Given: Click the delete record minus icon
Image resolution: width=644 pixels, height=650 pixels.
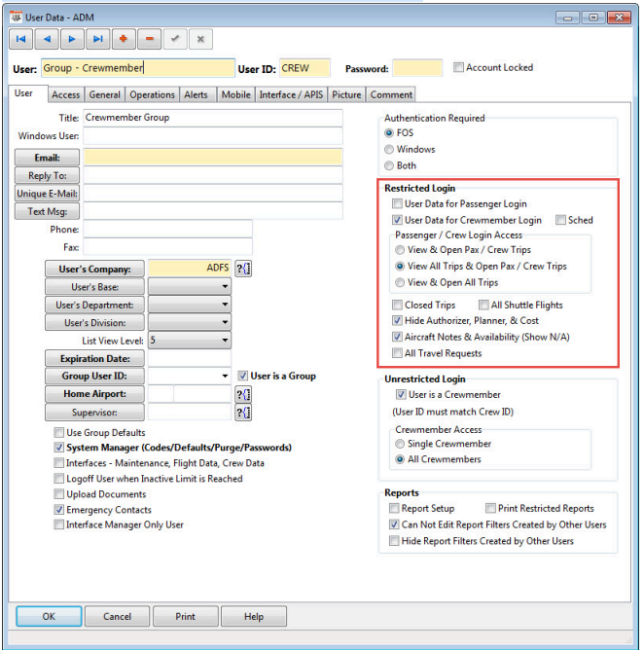Looking at the screenshot, I should click(x=148, y=39).
